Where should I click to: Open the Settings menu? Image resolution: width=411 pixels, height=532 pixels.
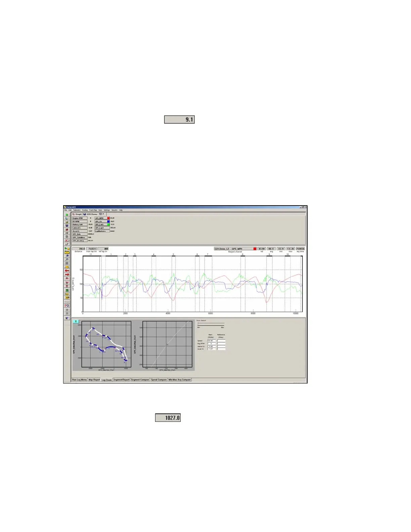pyautogui.click(x=107, y=210)
